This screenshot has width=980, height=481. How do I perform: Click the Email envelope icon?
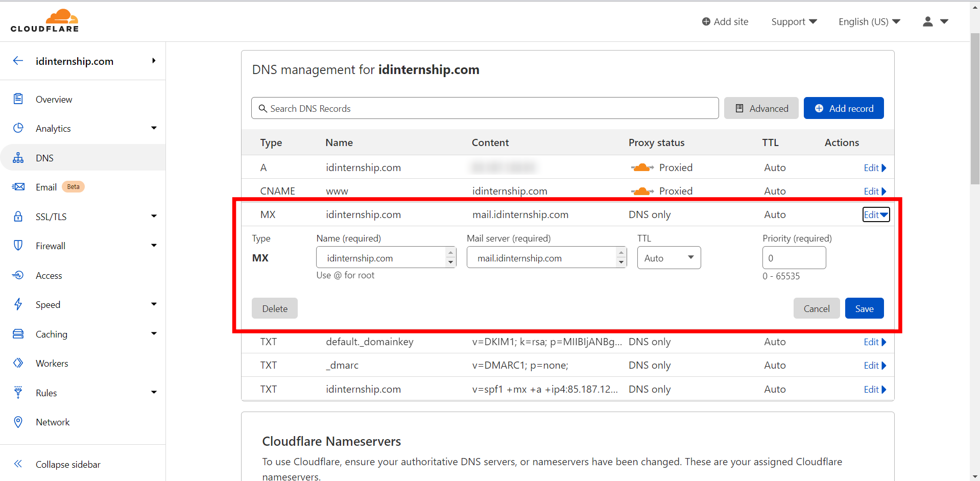(18, 187)
